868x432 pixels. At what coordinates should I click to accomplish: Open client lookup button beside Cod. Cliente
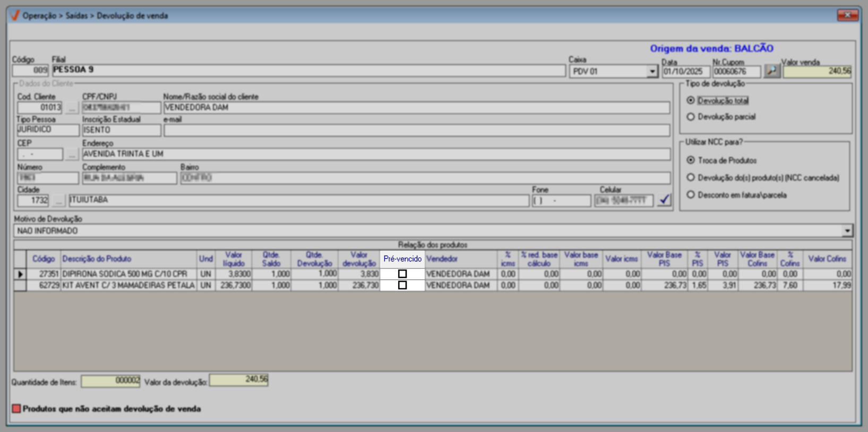click(x=72, y=108)
